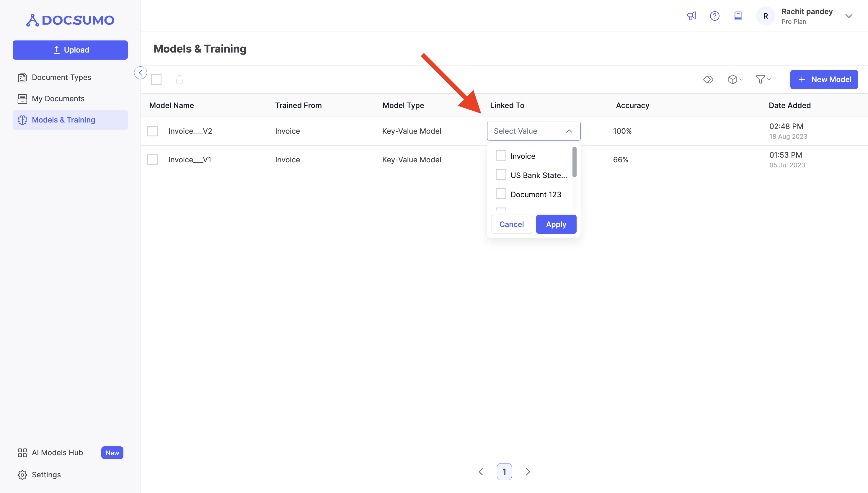Expand the Rachit pandey account menu
This screenshot has height=493, width=868.
(x=848, y=16)
